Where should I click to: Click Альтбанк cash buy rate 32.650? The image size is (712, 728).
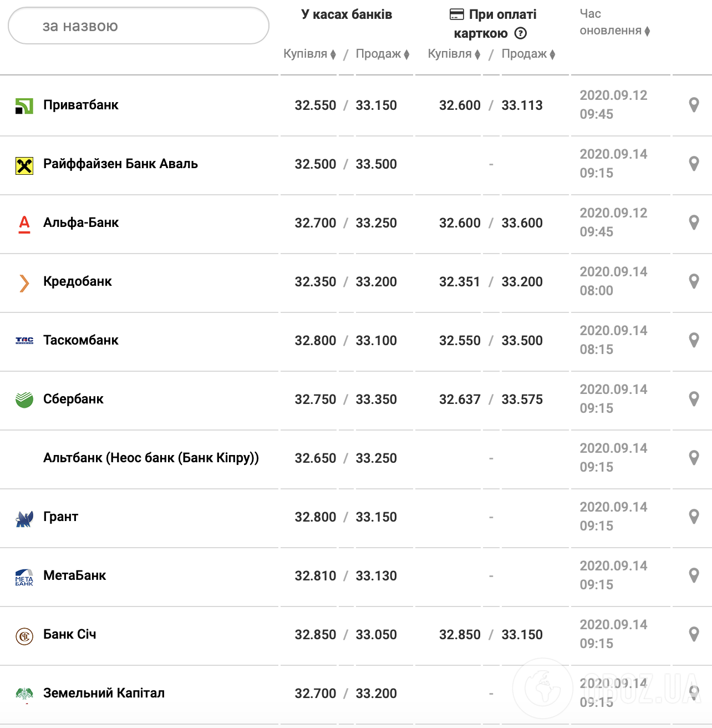316,458
